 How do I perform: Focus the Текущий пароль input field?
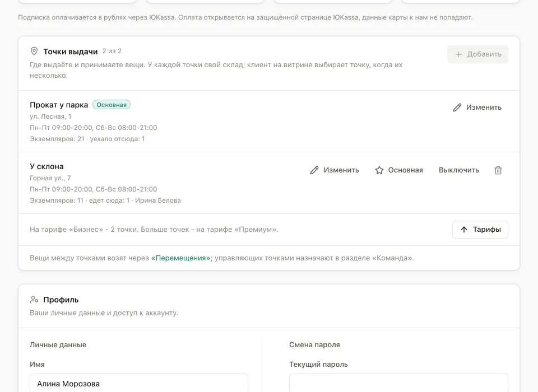pos(398,383)
